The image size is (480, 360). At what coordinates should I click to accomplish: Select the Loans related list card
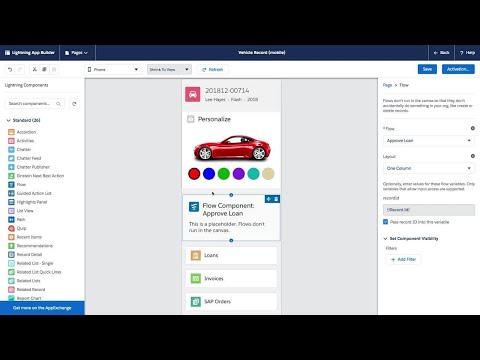(231, 255)
